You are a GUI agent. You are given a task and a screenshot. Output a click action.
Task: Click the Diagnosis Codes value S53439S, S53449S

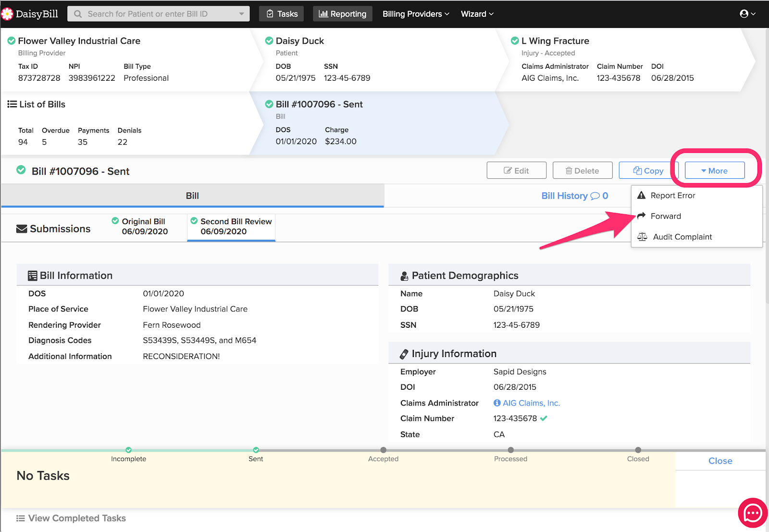[x=199, y=340]
